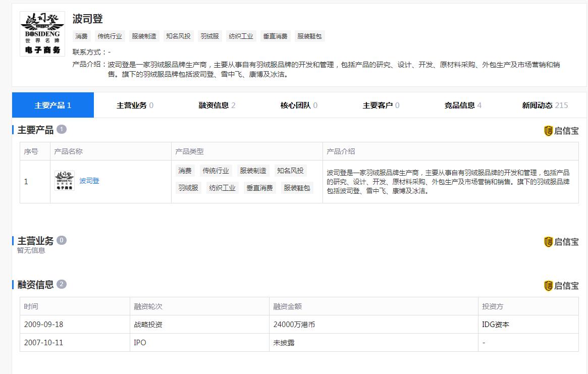Click the 启信宝 shield icon next to 主营业务
This screenshot has height=374, width=588.
tap(561, 241)
